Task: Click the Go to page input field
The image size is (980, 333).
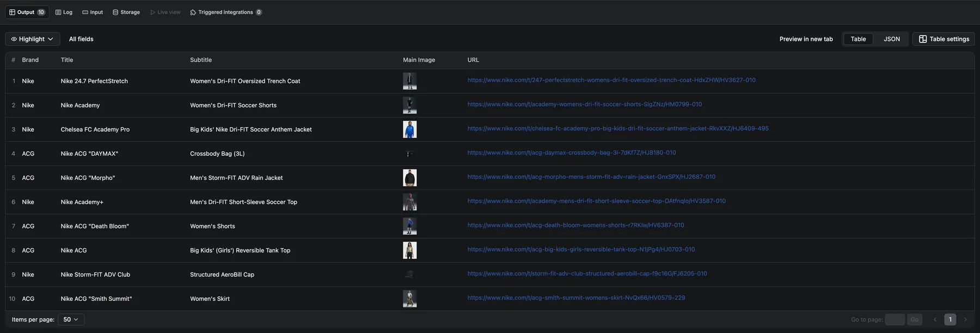Action: click(895, 319)
